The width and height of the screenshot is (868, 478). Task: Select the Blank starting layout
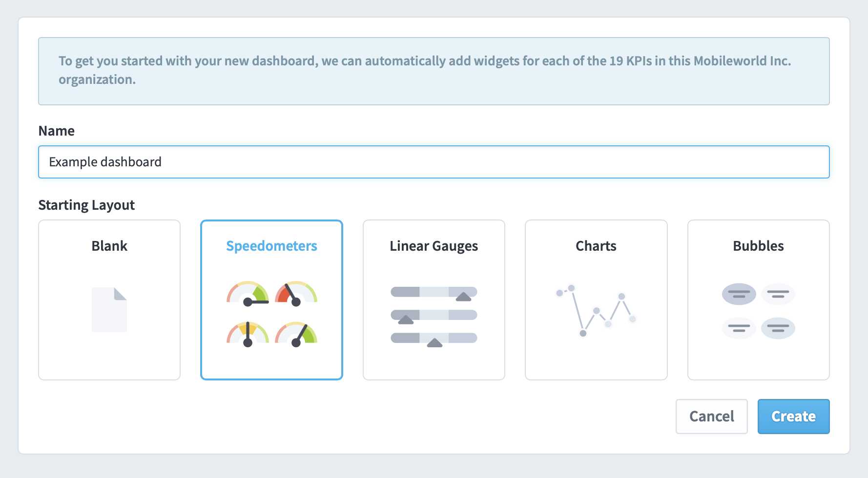click(109, 300)
